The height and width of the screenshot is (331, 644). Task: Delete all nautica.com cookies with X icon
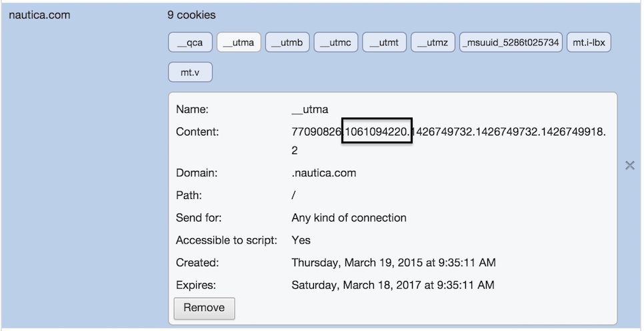(629, 165)
